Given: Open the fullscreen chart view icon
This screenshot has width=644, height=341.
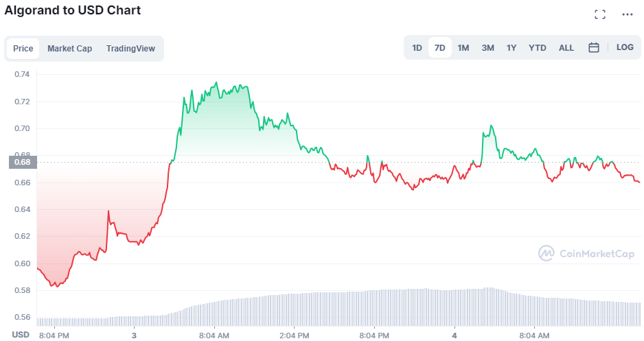Looking at the screenshot, I should coord(600,14).
